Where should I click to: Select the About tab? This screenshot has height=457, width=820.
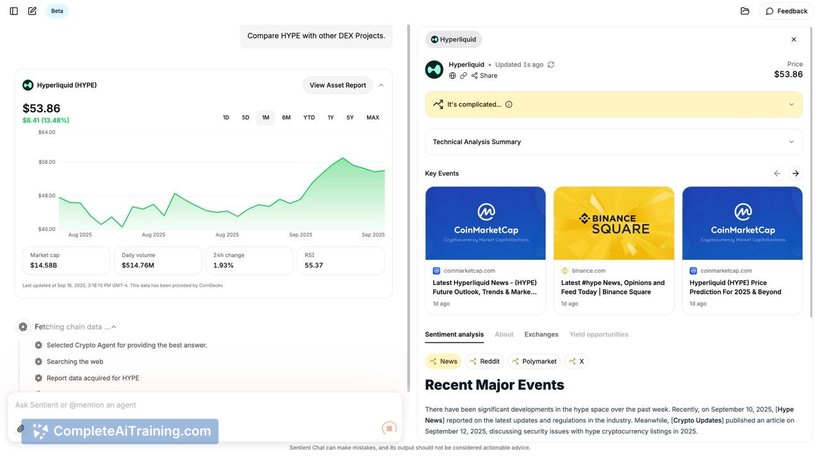pyautogui.click(x=504, y=335)
